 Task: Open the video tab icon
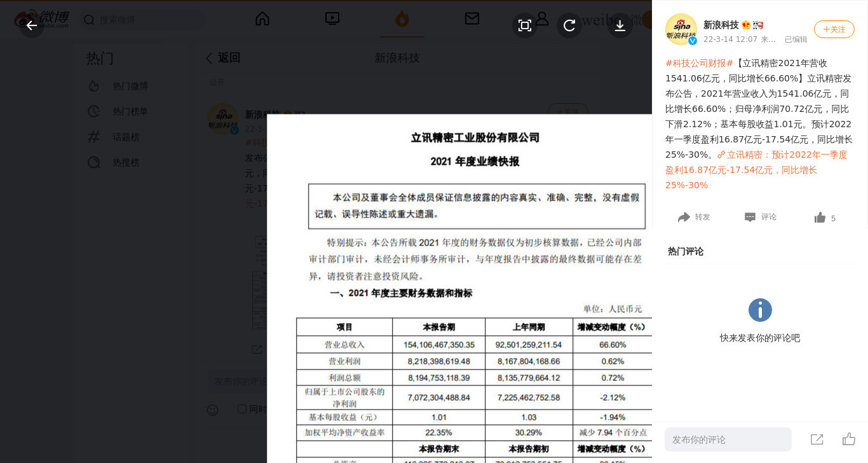(332, 18)
